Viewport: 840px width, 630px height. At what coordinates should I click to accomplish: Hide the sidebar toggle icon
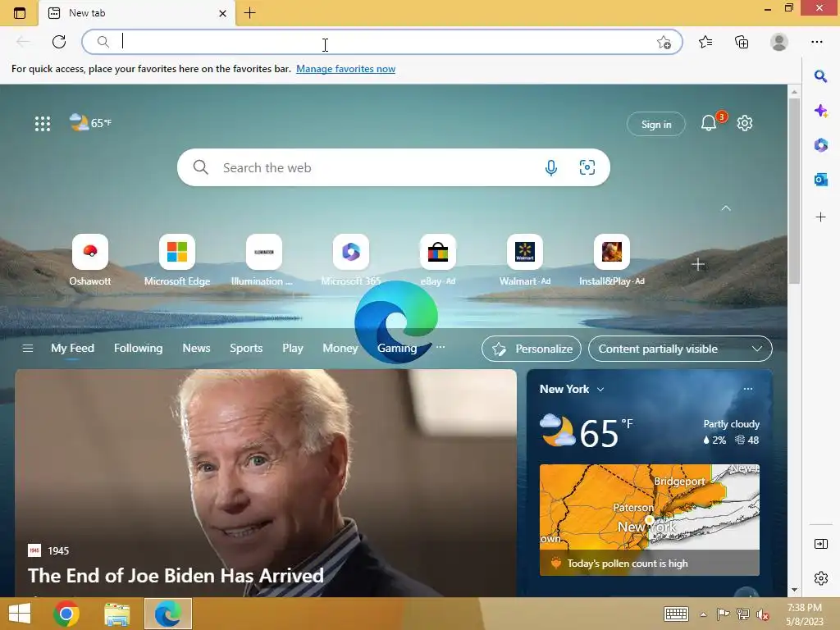820,544
